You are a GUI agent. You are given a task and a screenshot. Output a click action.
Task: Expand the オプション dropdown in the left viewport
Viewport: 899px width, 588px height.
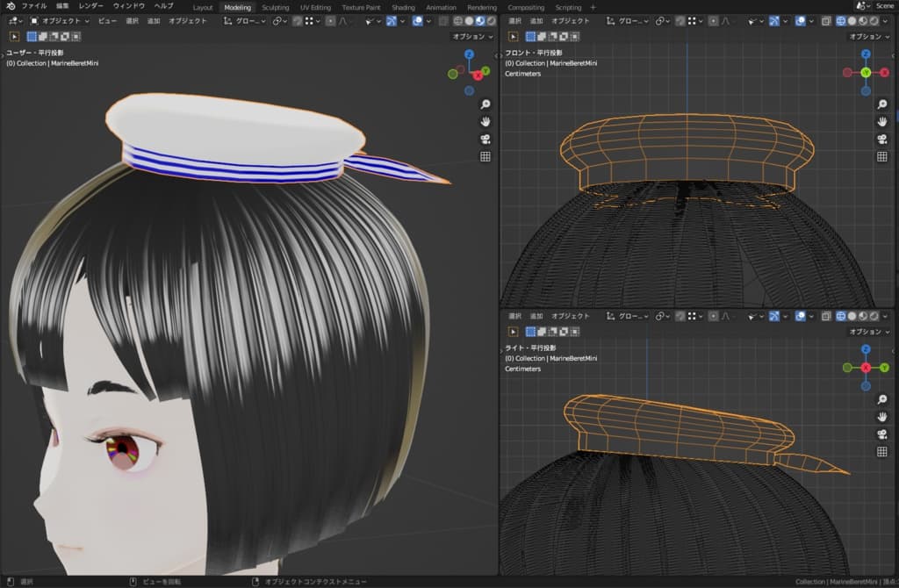pos(471,36)
